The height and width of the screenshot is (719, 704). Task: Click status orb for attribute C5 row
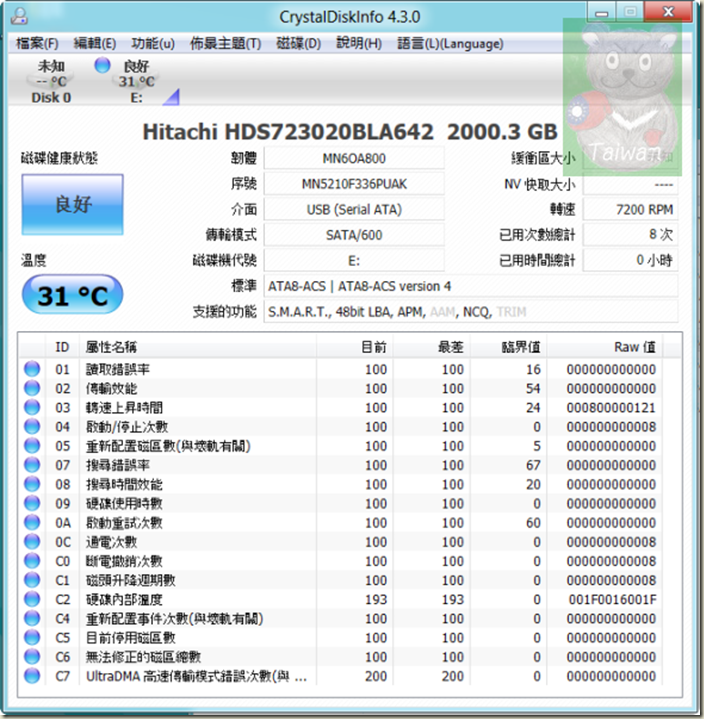[32, 638]
